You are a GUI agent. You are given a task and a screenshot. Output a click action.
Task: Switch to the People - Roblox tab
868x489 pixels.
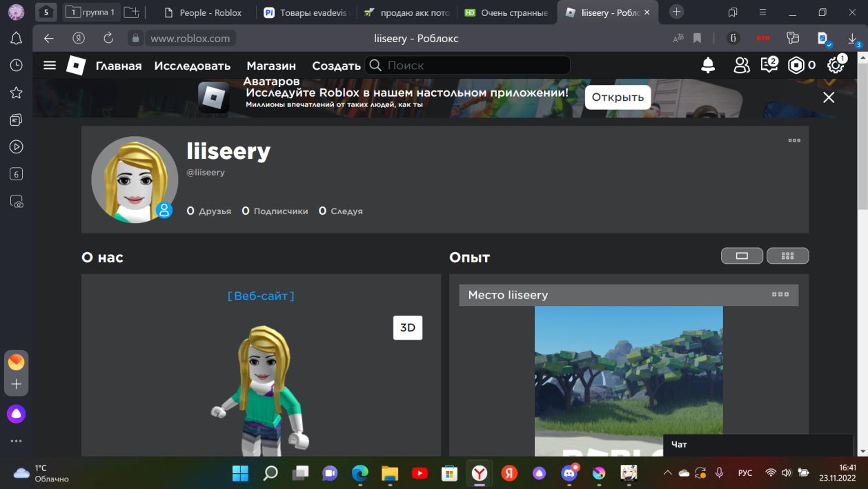click(x=203, y=12)
